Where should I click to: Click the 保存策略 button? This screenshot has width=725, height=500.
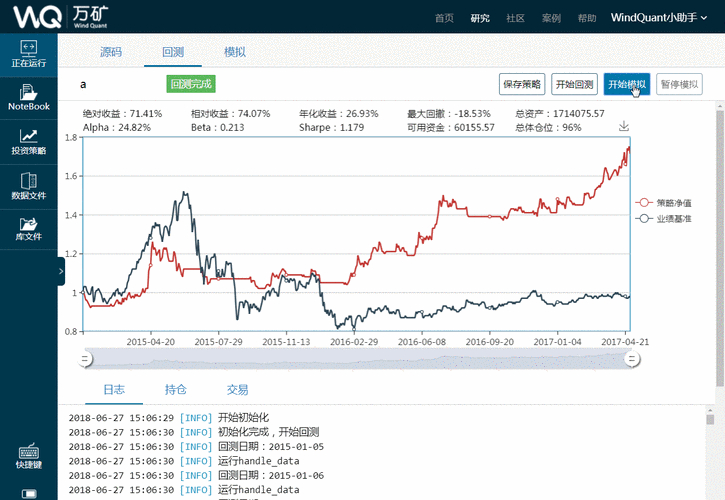point(522,85)
